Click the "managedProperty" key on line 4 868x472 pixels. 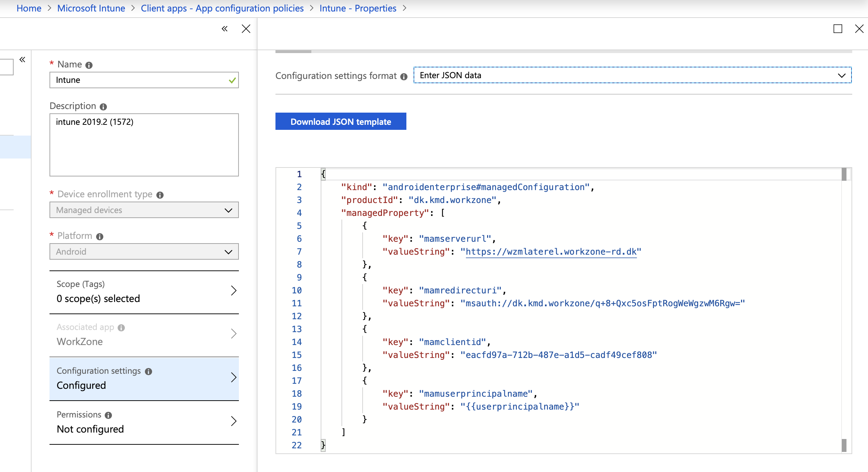[x=385, y=213]
